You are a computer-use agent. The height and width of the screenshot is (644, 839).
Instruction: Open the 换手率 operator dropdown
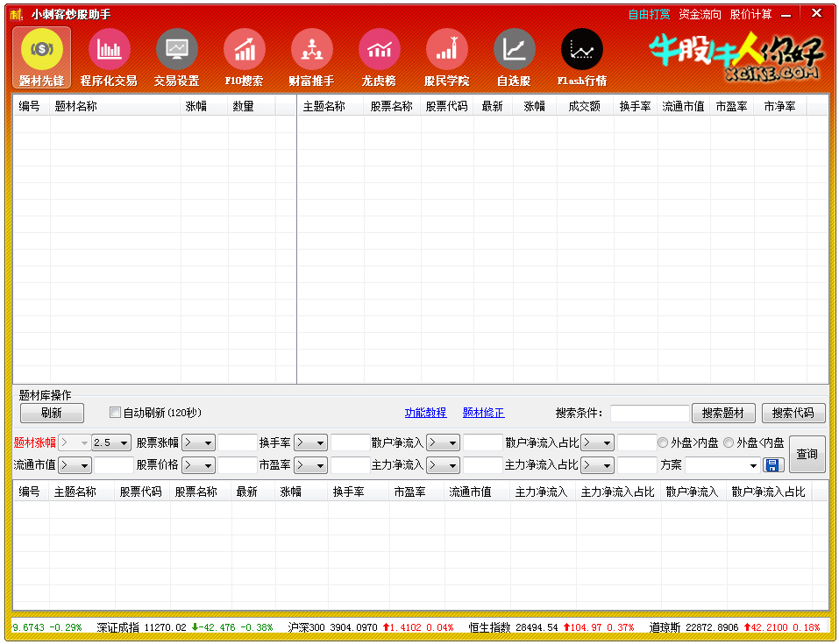coord(311,442)
